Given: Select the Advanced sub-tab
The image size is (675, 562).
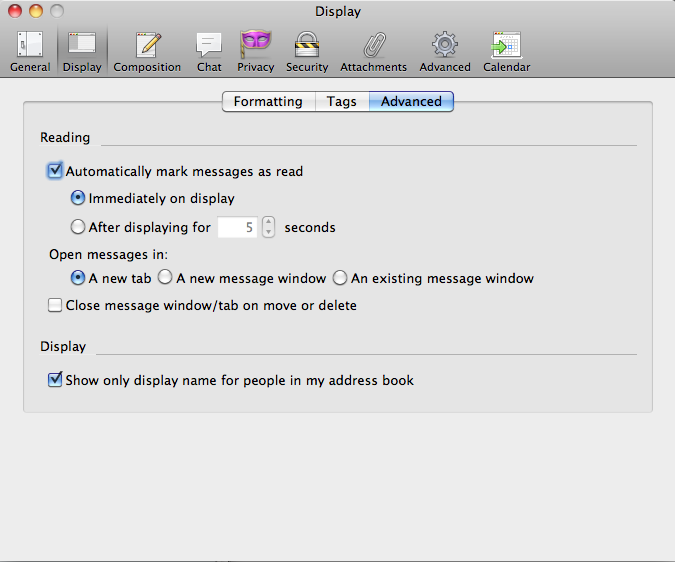Looking at the screenshot, I should point(411,102).
